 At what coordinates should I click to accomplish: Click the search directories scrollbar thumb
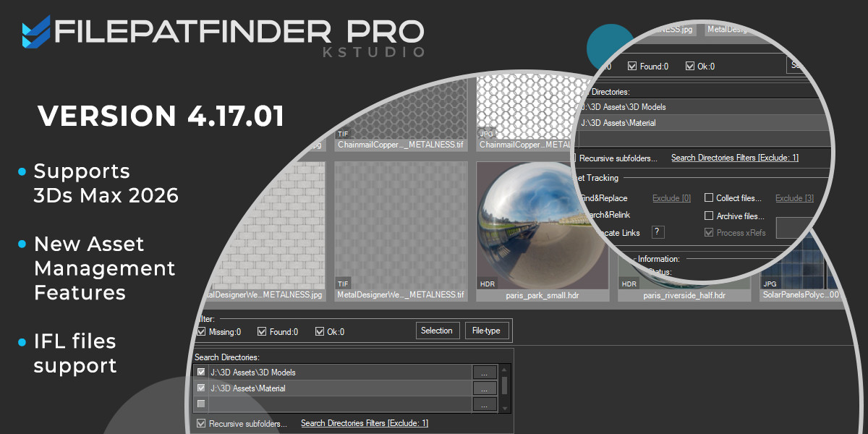click(504, 384)
